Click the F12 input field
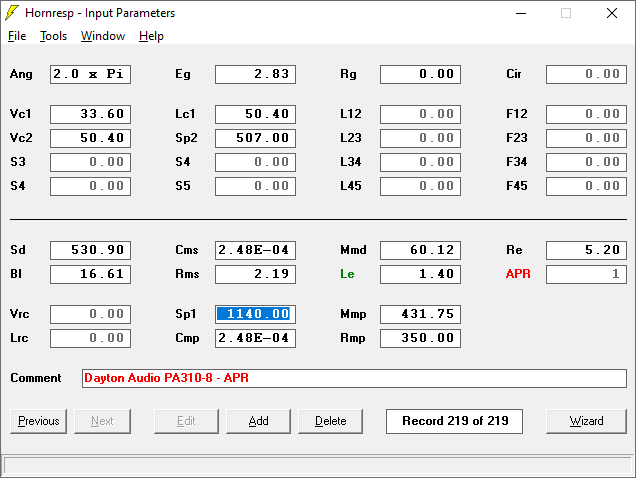 coord(586,114)
